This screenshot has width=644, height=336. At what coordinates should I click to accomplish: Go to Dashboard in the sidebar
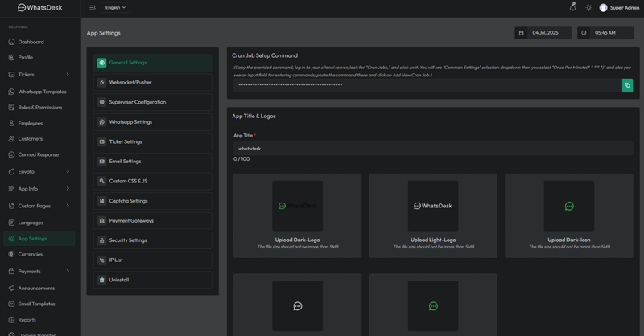[31, 42]
